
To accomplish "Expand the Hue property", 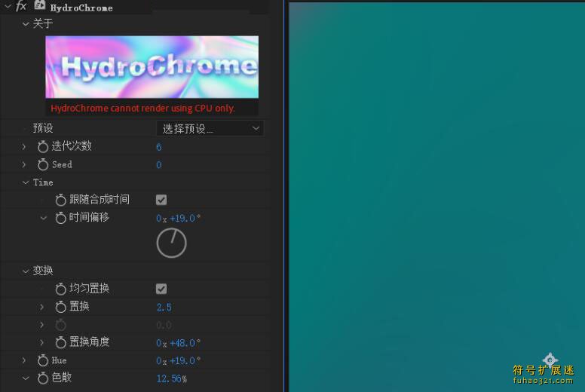I will point(24,360).
